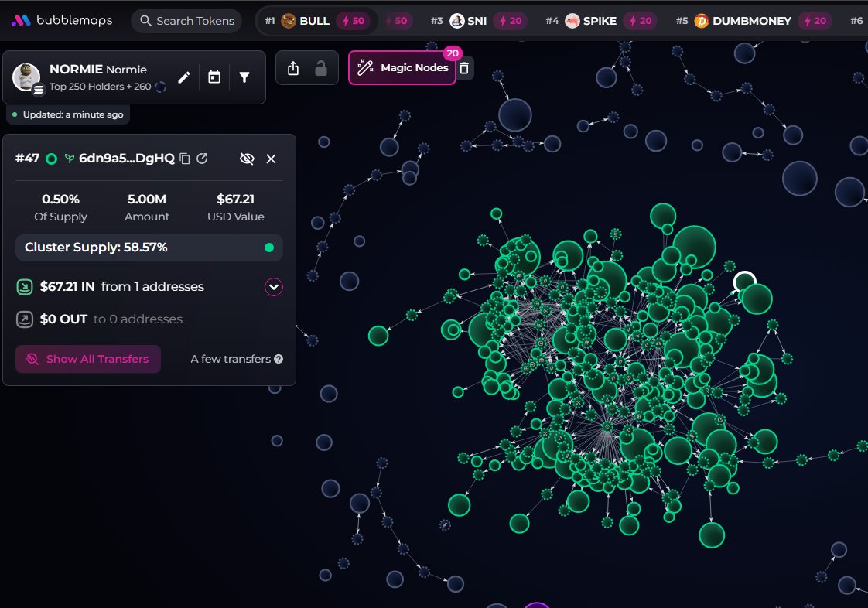
Task: Click the $67.21 IN inflow icon
Action: (x=24, y=287)
